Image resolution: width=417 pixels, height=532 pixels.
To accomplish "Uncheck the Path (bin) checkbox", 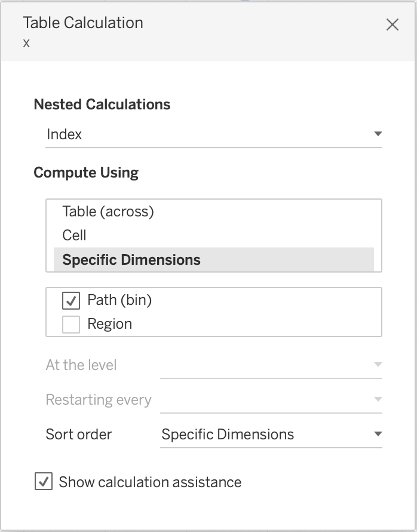I will [71, 300].
